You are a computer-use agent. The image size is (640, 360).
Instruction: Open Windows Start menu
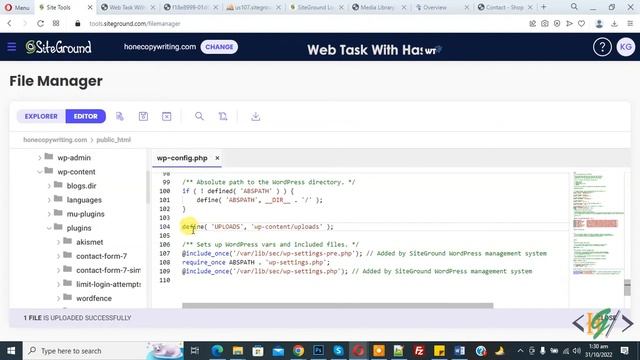11,351
